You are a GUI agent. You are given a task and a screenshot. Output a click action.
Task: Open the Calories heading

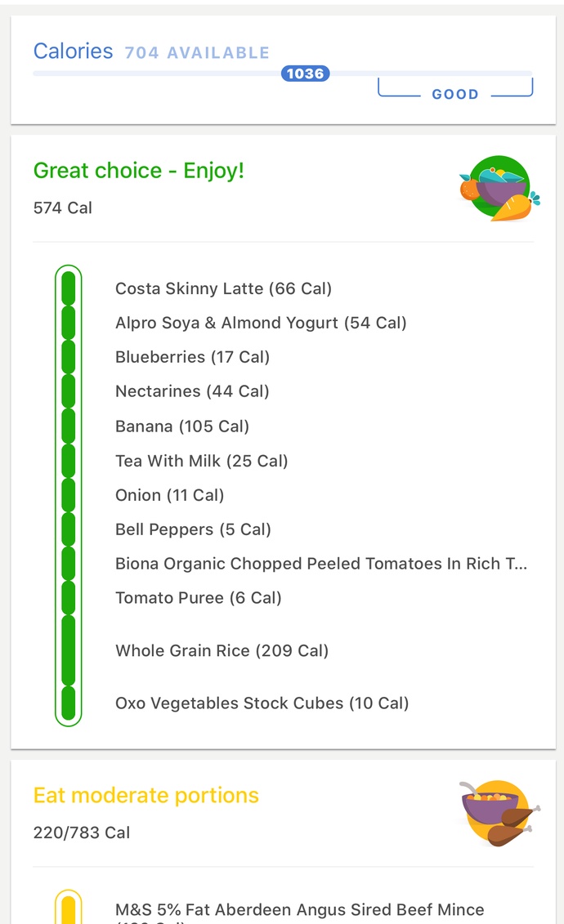(x=73, y=51)
